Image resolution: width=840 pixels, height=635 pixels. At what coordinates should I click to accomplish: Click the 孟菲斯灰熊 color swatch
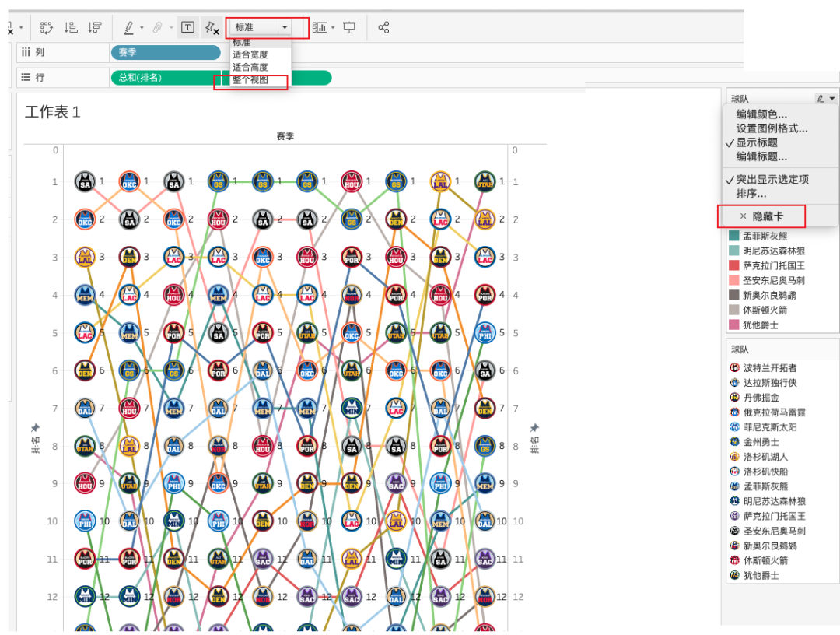[734, 236]
